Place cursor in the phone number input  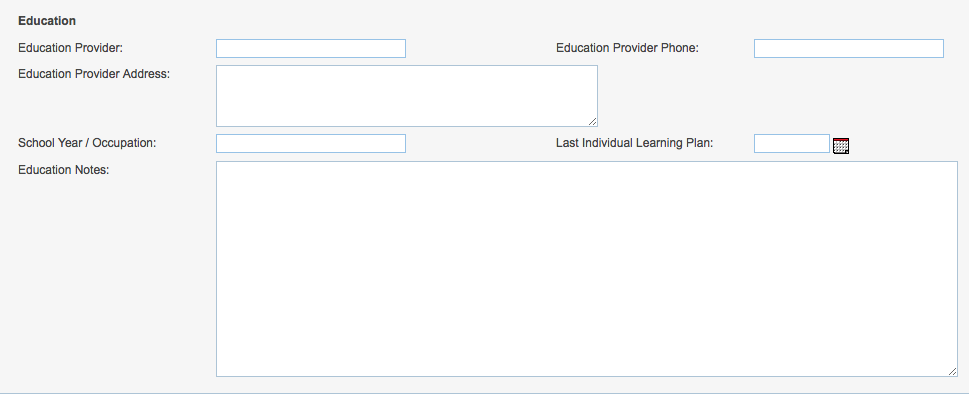pyautogui.click(x=848, y=48)
